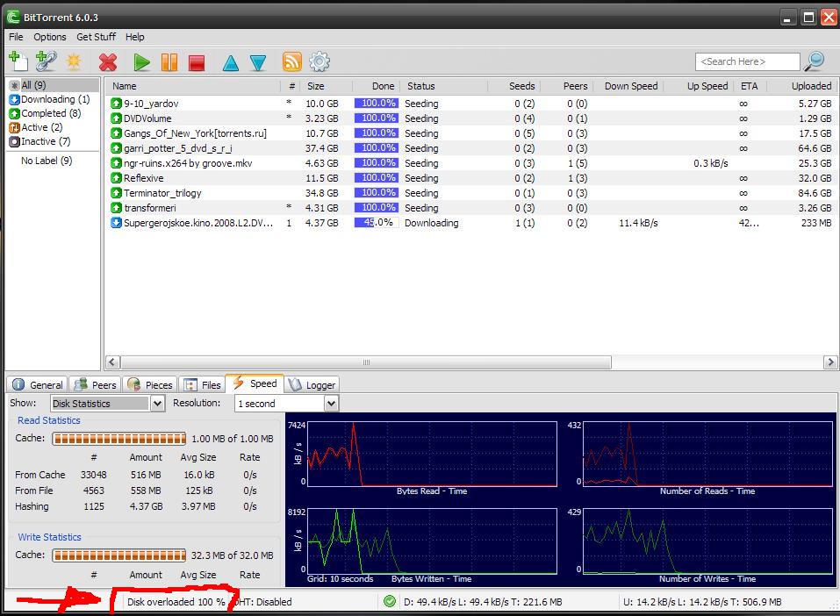The image size is (840, 616).
Task: Expand the Show Disk Statistics dropdown
Action: coord(157,404)
